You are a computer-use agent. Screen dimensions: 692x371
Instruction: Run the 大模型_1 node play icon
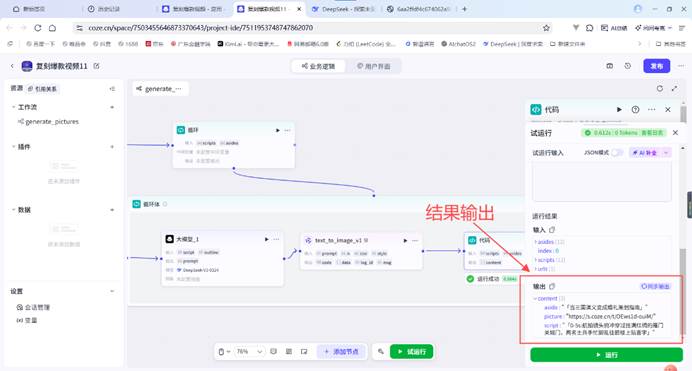tap(266, 239)
